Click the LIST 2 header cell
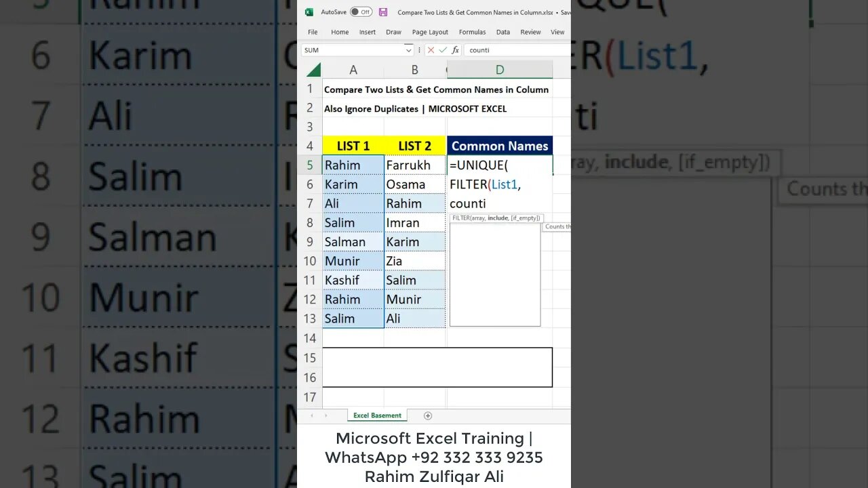Image resolution: width=868 pixels, height=488 pixels. pos(414,146)
